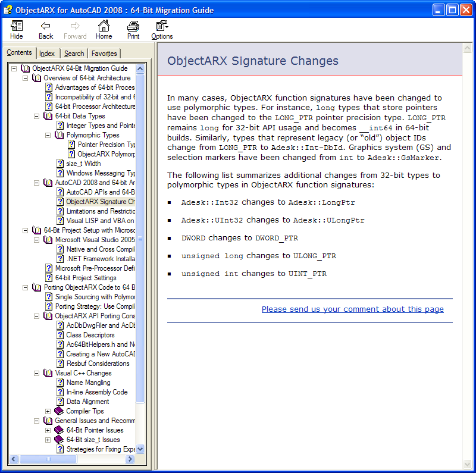
Task: Switch to the Index tab
Action: tap(47, 54)
